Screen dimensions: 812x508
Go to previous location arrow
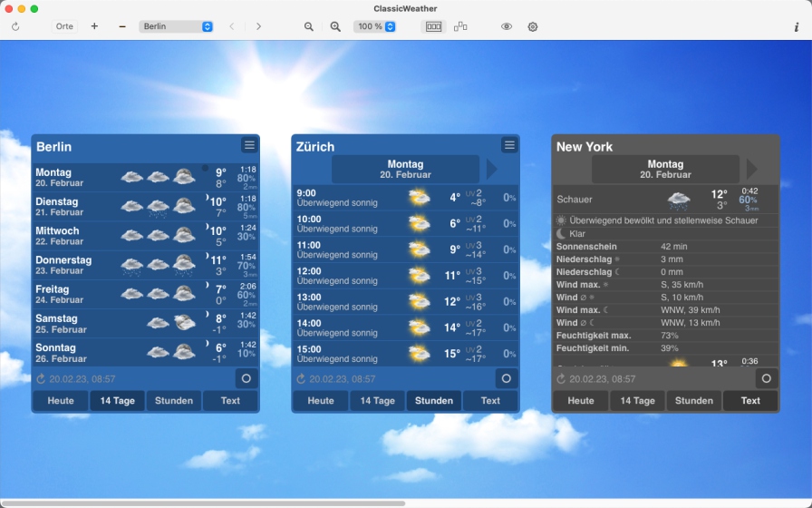(232, 26)
